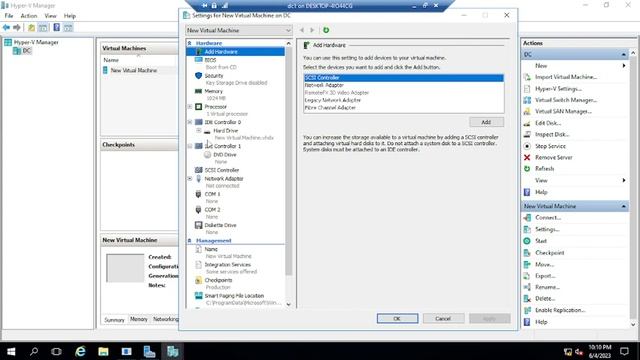Click the SCSI Controller icon in settings tree
The width and height of the screenshot is (640, 360).
(x=198, y=170)
